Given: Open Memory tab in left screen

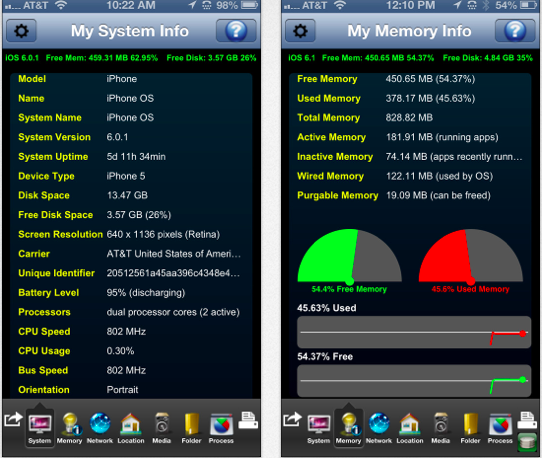Looking at the screenshot, I should (x=69, y=428).
